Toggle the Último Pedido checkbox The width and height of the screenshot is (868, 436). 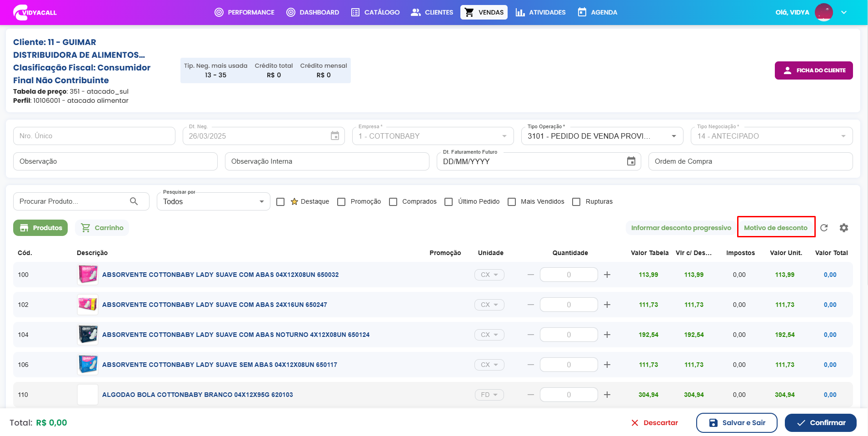click(x=449, y=202)
